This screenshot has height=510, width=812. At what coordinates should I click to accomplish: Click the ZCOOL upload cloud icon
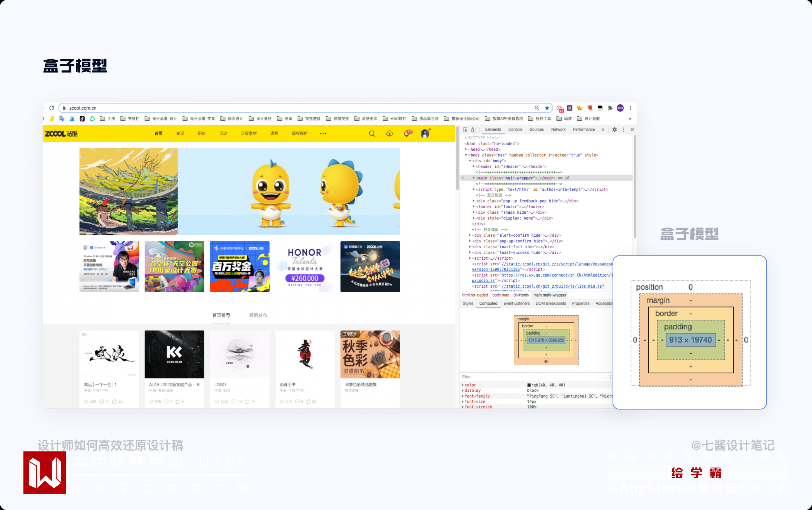click(389, 134)
